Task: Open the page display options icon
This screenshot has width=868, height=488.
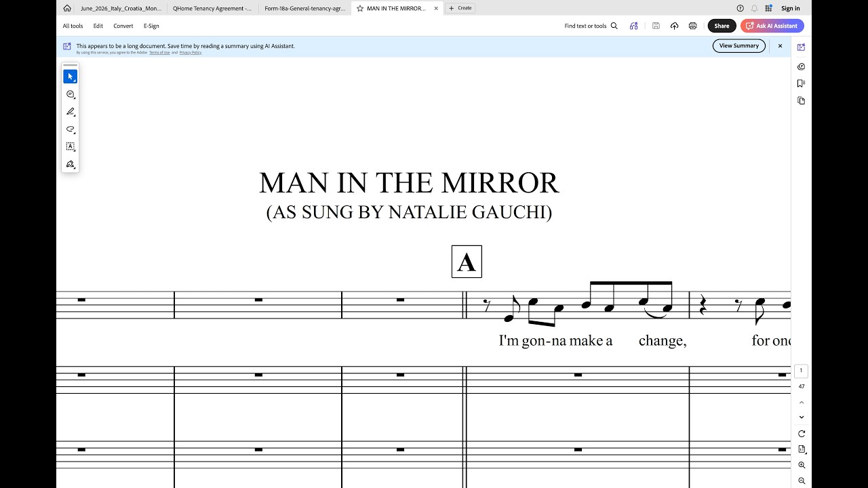Action: (x=802, y=449)
